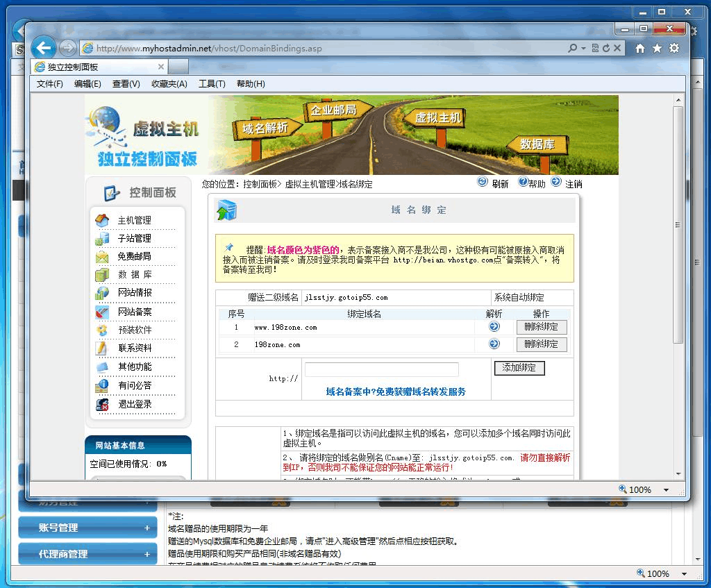Click the 退出登录 sidebar icon
This screenshot has width=711, height=588.
point(102,404)
